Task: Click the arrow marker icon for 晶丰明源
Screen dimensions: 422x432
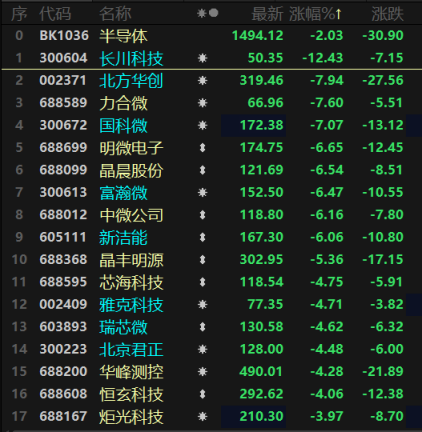Action: tap(202, 260)
